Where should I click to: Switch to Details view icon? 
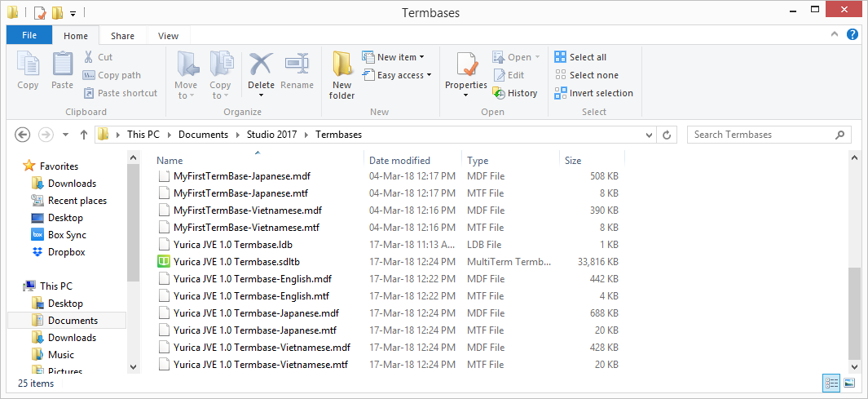[831, 383]
